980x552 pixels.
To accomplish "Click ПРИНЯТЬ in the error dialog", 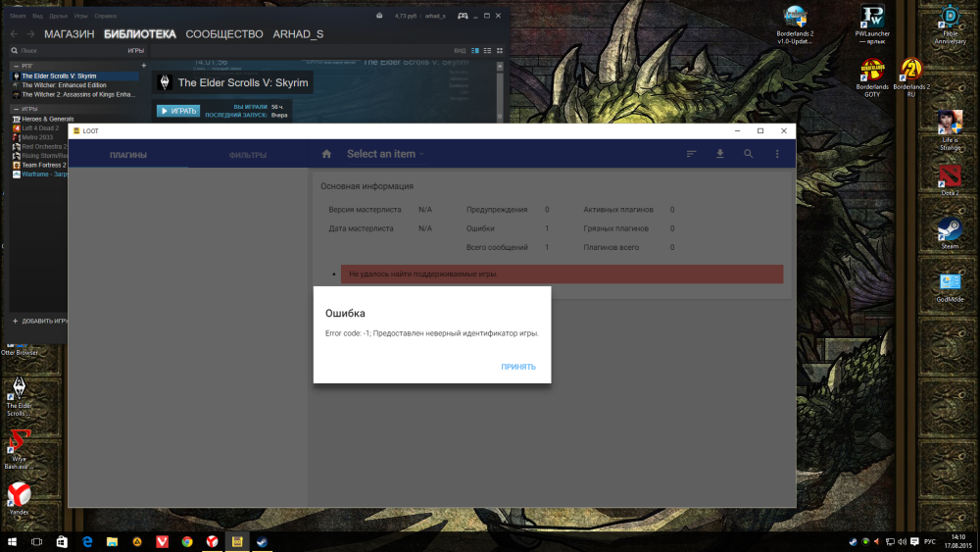I will tap(518, 367).
